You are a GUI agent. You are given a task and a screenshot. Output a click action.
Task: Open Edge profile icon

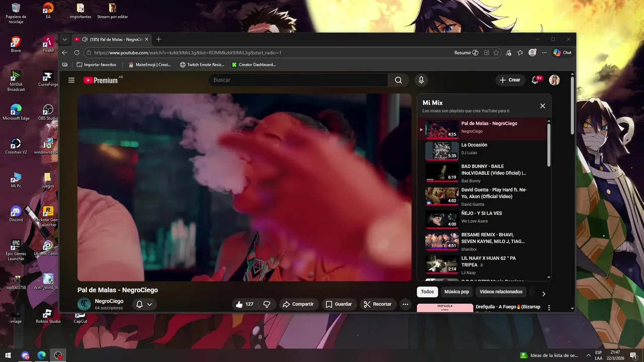click(x=532, y=53)
